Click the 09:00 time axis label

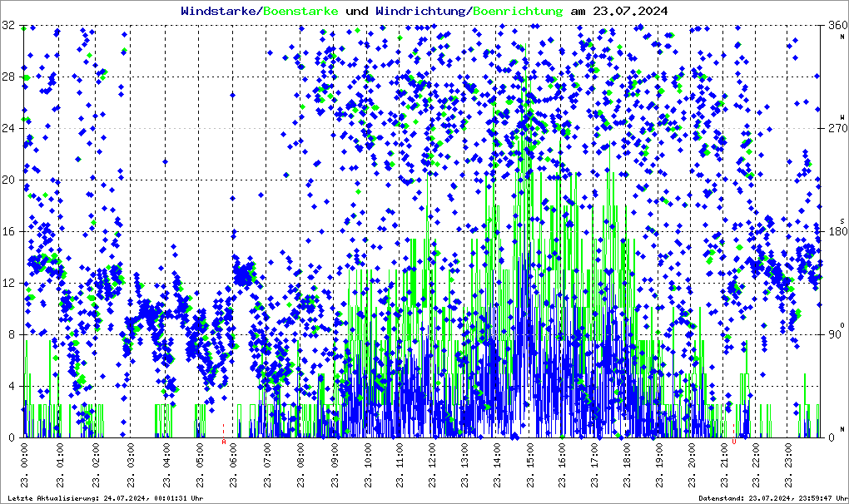tap(335, 465)
